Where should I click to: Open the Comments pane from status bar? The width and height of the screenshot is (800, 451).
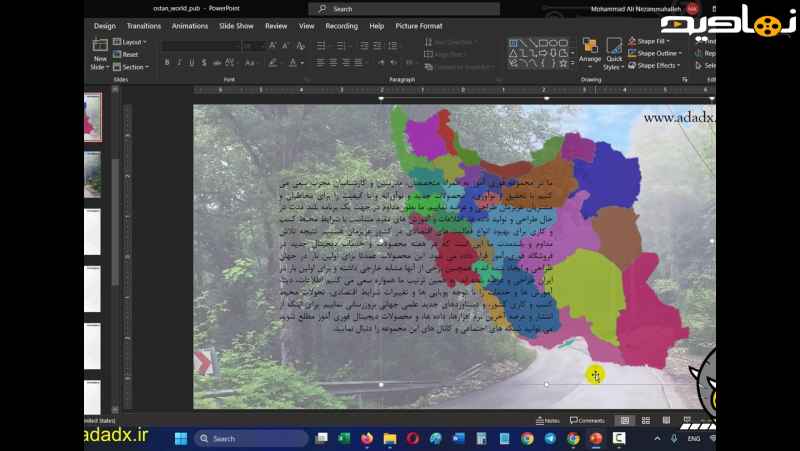(x=586, y=420)
